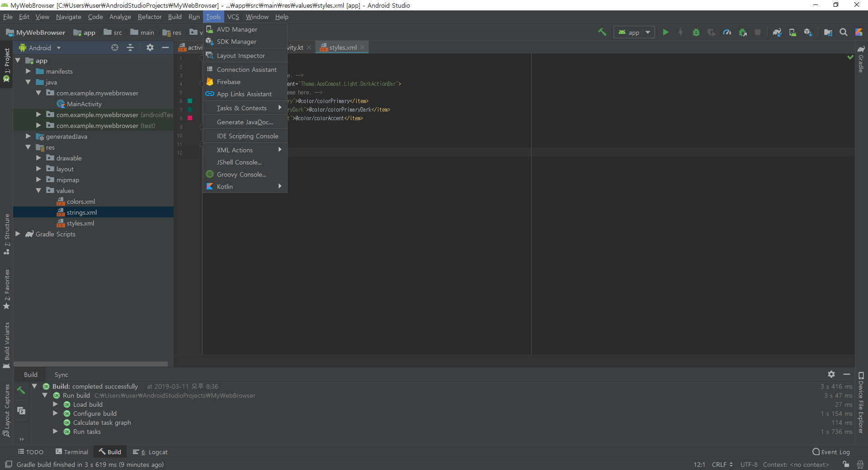This screenshot has height=470, width=868.
Task: Toggle the Layout Captures sidebar tab
Action: pos(6,410)
